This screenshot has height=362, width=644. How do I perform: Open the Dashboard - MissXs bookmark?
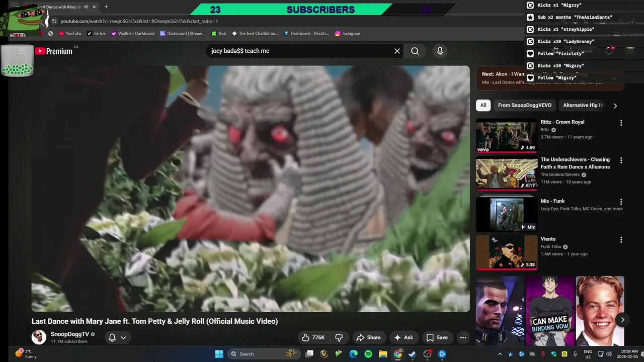[x=306, y=34]
